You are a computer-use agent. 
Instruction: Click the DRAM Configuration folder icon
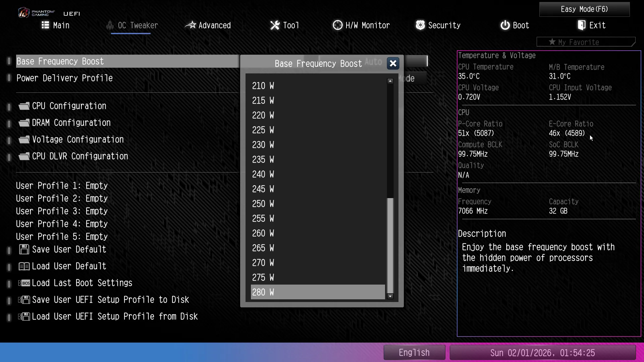pyautogui.click(x=24, y=123)
